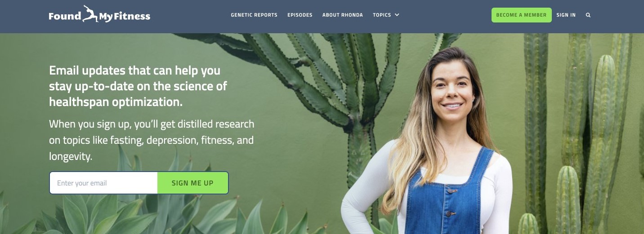Visit the About Rhonda page
The width and height of the screenshot is (644, 234).
click(x=343, y=15)
